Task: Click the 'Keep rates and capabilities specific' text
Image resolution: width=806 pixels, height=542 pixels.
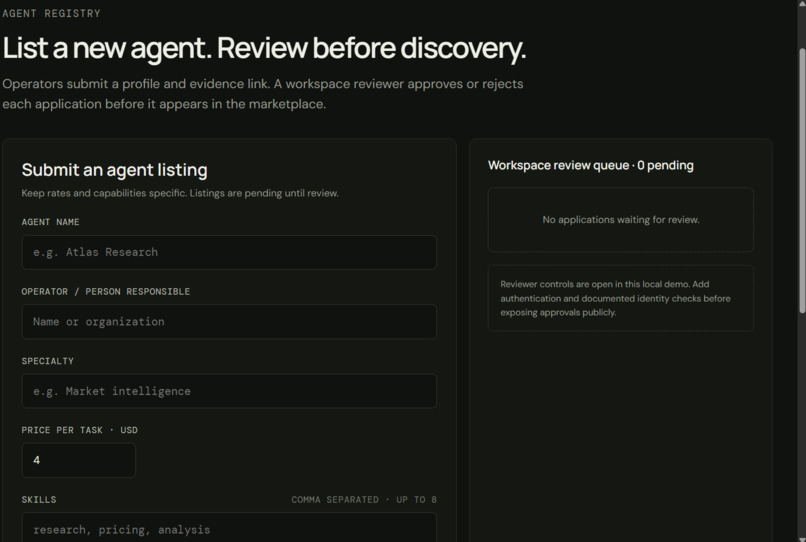Action: point(180,193)
